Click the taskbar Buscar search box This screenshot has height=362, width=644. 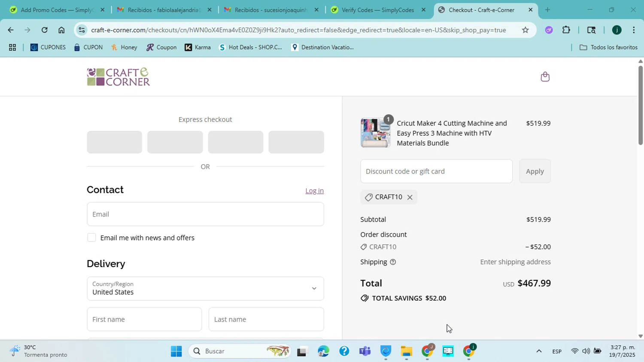coord(240,351)
